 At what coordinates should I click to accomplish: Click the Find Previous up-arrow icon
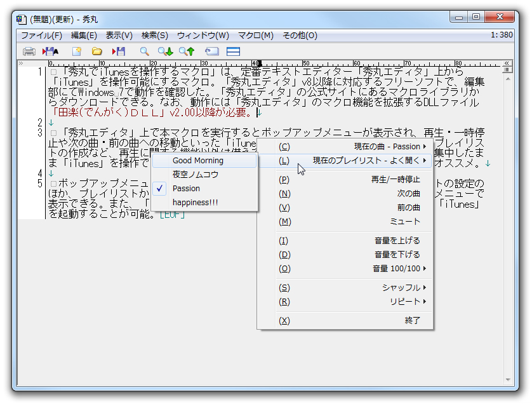point(187,51)
